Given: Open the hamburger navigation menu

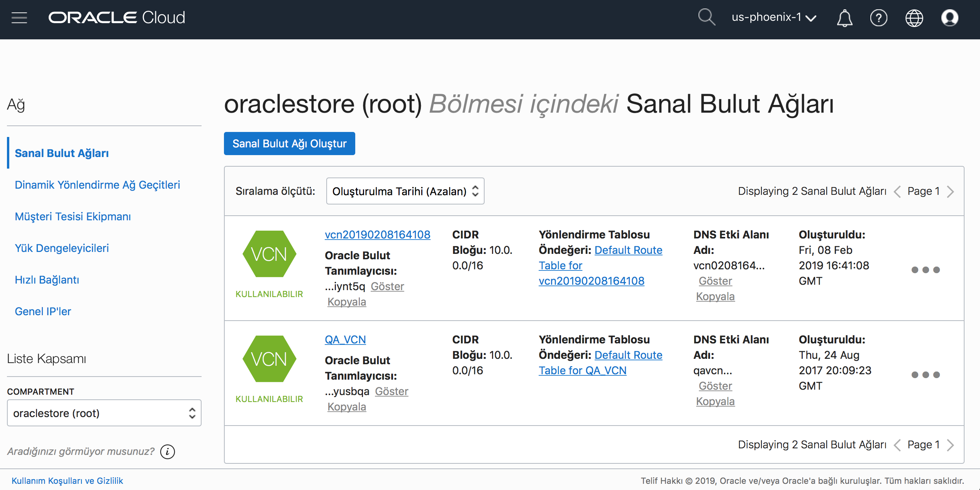Looking at the screenshot, I should [19, 18].
